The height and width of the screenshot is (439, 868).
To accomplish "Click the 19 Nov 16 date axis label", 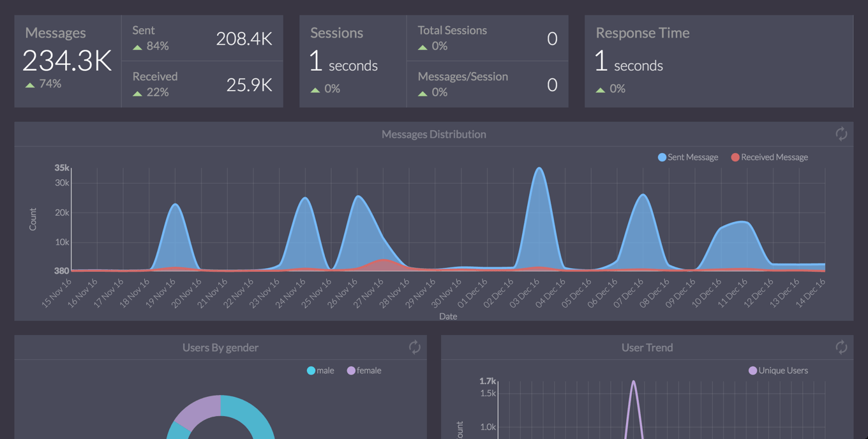I will (x=160, y=293).
